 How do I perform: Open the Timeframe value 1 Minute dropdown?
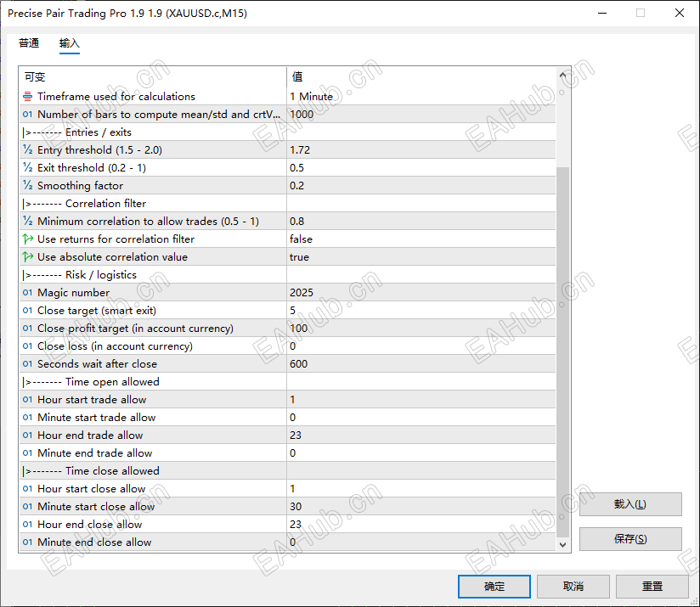421,96
